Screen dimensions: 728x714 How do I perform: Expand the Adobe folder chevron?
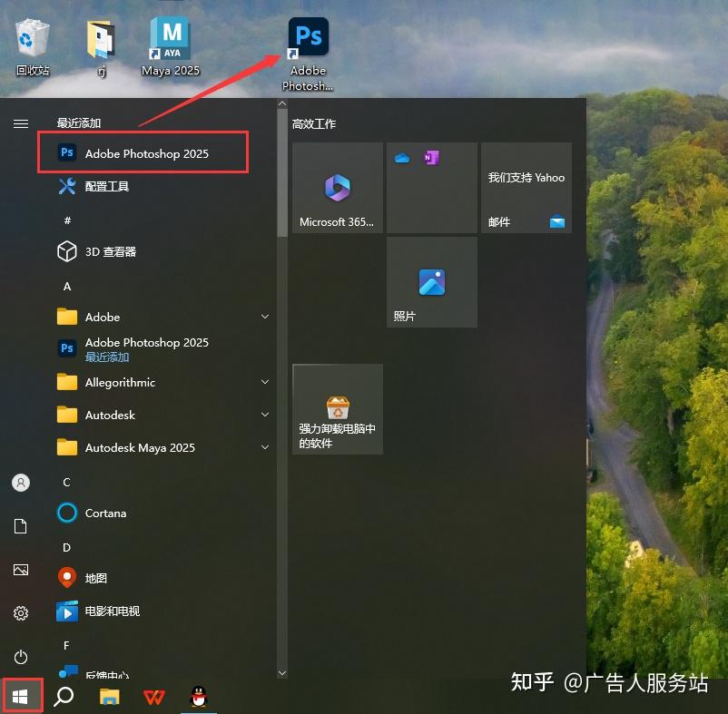click(264, 317)
